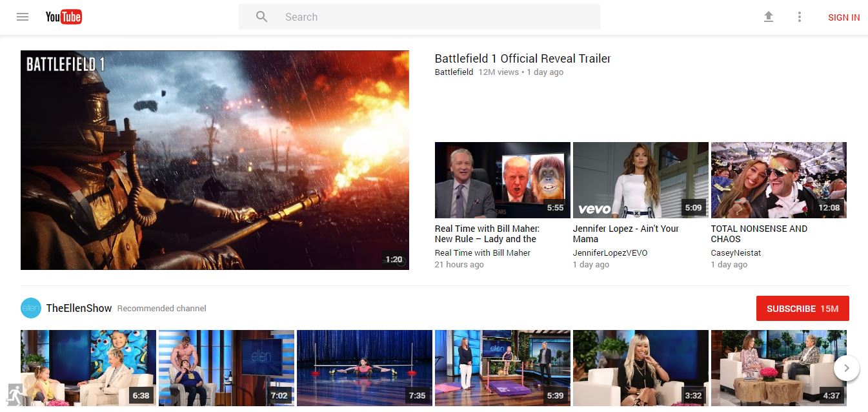Open the three-dot settings menu

[x=800, y=17]
